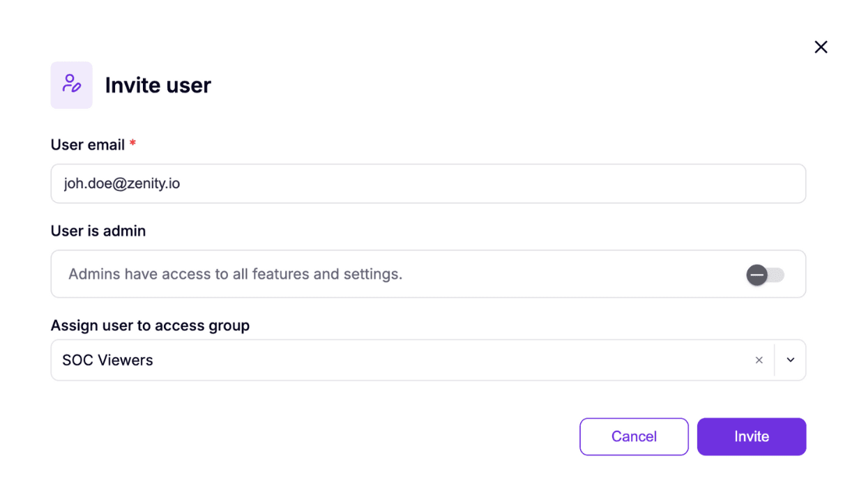
Task: Click the Invite button
Action: point(752,436)
